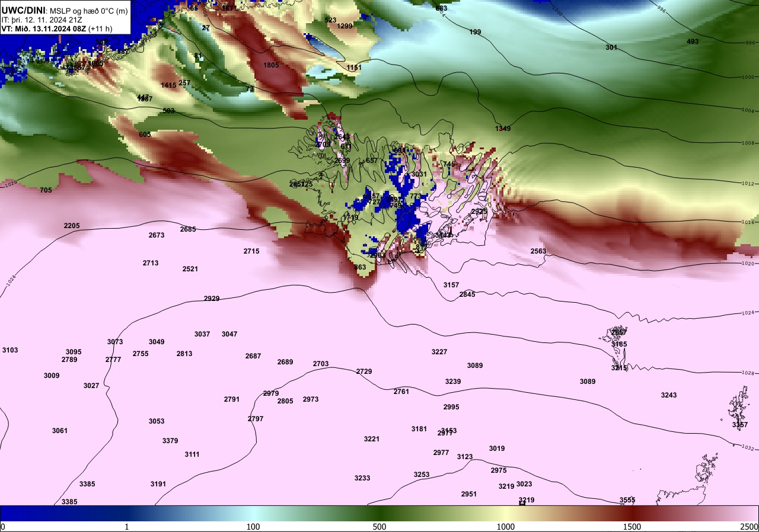
Task: Click the 1805 height value over Greenland
Action: click(x=271, y=65)
